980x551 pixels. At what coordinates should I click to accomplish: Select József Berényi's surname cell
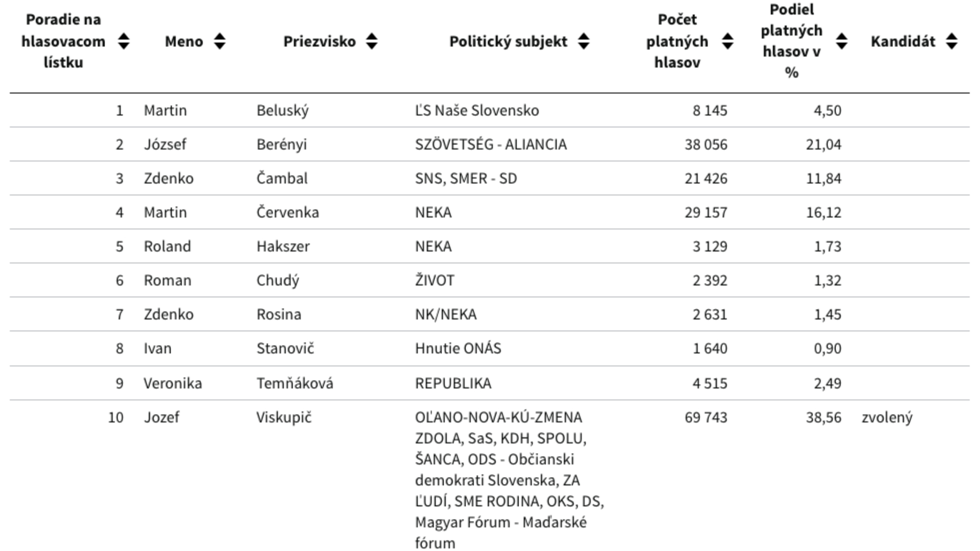[281, 144]
